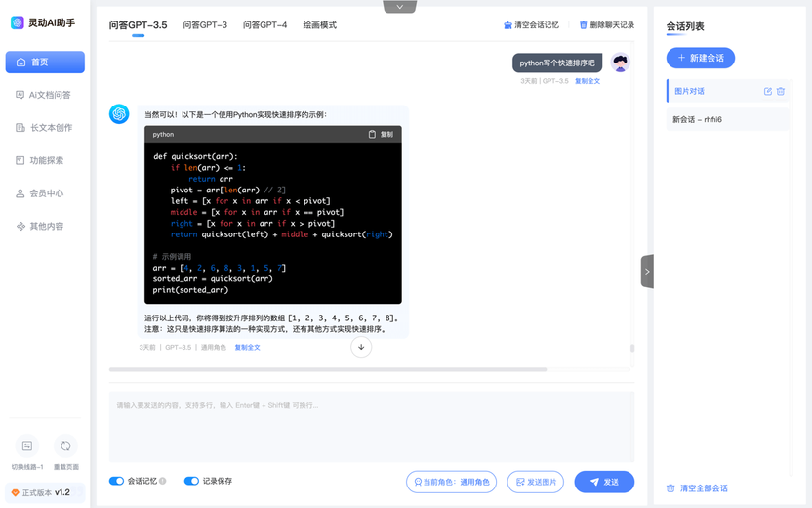Click the delete icon for 图片对话
Screen dimensions: 812x508
click(781, 91)
